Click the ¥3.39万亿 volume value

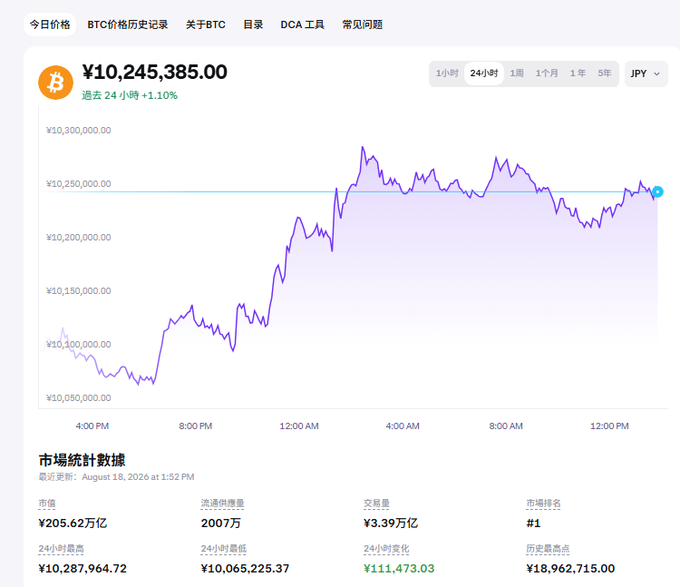pos(390,523)
